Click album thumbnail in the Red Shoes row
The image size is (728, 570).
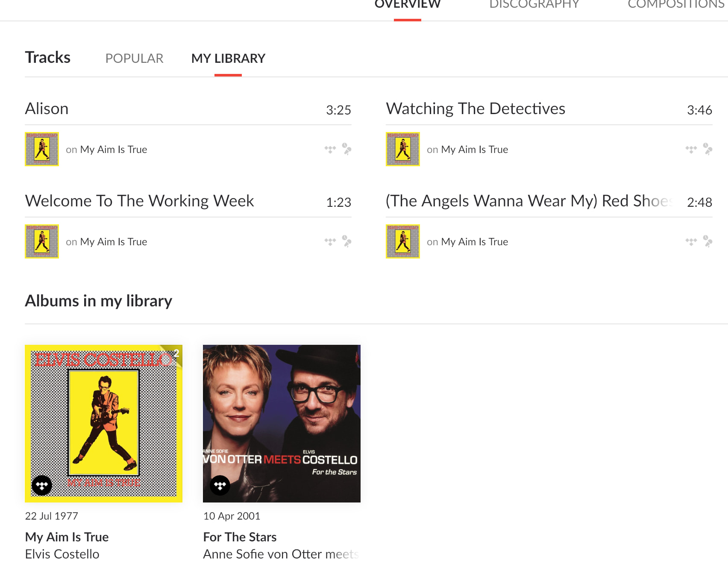click(x=403, y=241)
